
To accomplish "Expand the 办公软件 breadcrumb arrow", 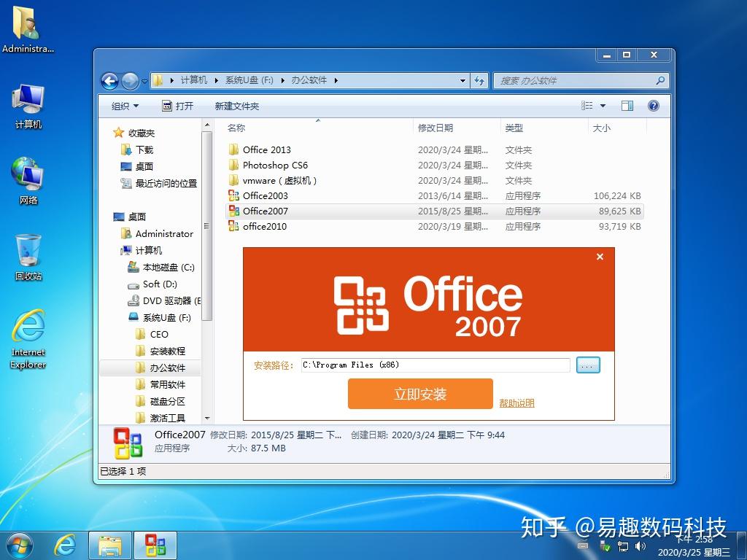I will coord(336,80).
